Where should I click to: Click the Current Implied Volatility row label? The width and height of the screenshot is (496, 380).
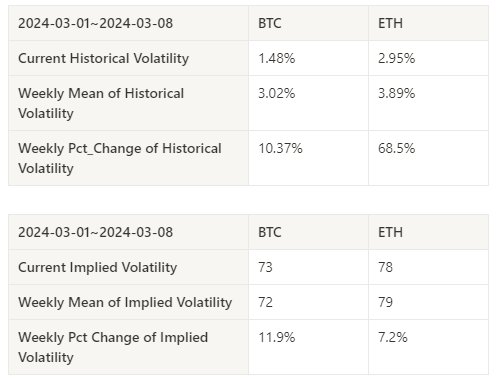(97, 268)
